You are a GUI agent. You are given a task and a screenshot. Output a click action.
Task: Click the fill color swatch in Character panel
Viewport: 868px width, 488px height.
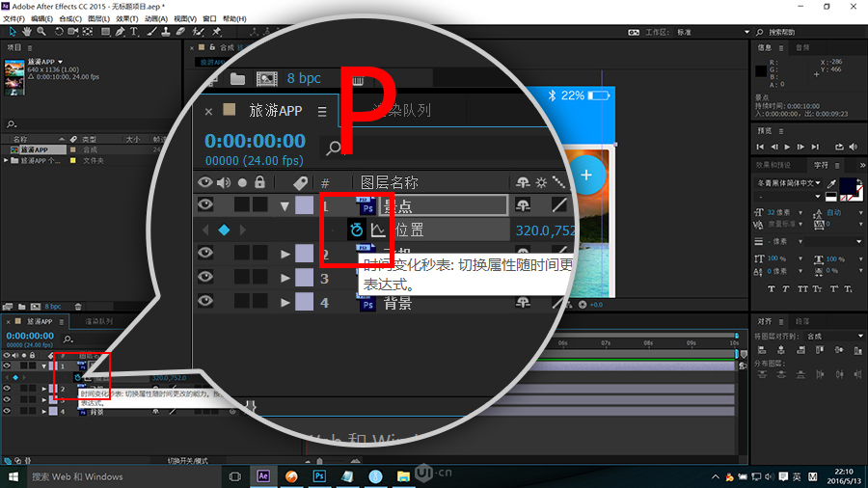point(848,184)
